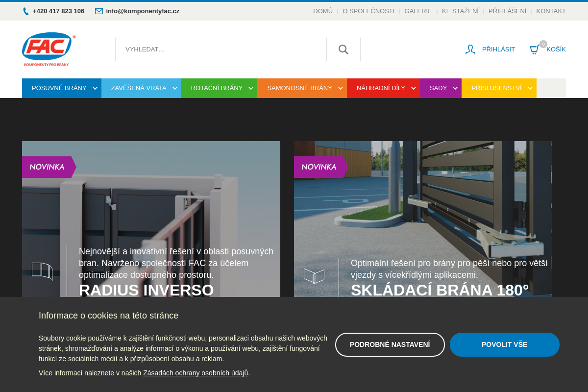This screenshot has width=588, height=392.
Task: Focus the Vyhledat search field
Action: point(220,49)
